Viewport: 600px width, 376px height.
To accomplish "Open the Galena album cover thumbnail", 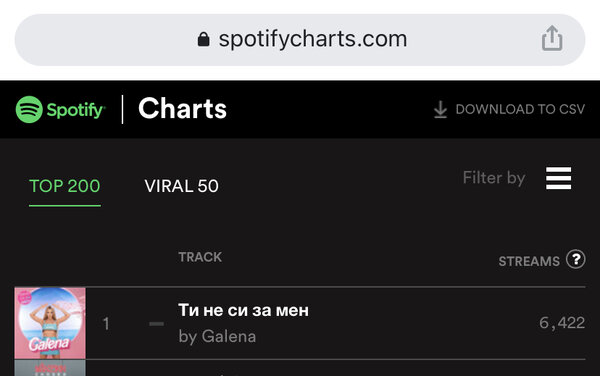I will tap(50, 323).
